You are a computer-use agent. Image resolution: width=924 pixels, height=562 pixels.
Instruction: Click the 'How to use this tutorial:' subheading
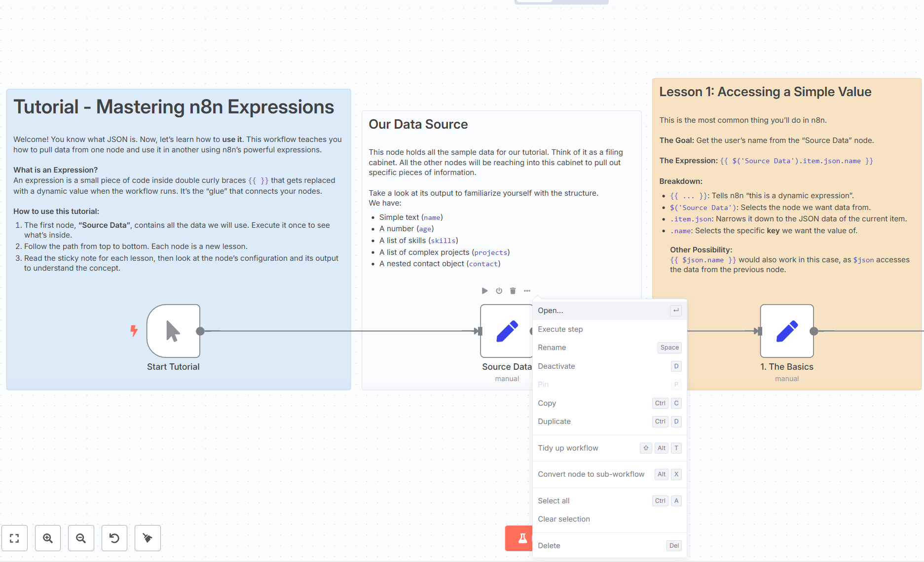[x=56, y=211]
